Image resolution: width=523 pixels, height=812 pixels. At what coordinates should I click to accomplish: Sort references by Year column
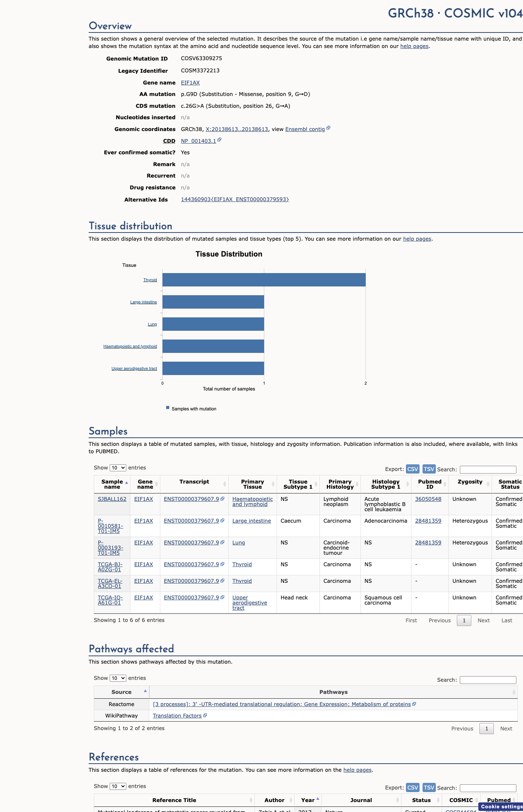coord(308,800)
